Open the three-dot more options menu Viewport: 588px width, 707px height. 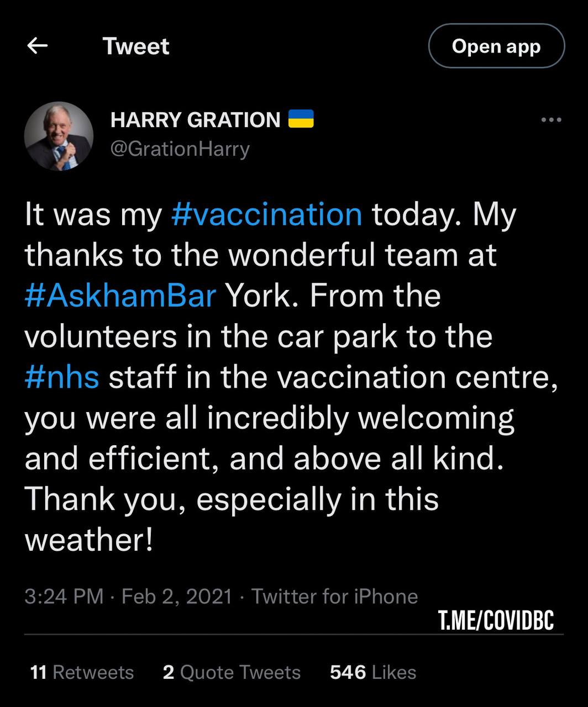click(x=551, y=120)
